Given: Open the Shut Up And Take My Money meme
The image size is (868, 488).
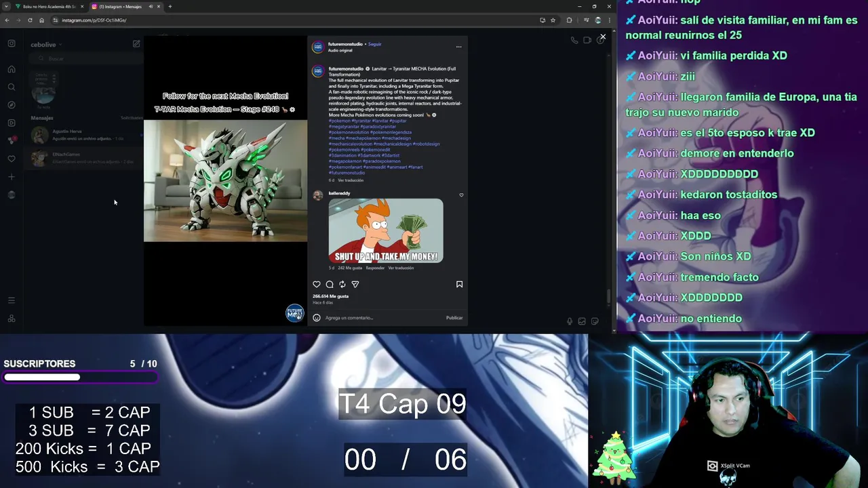Looking at the screenshot, I should pyautogui.click(x=386, y=230).
